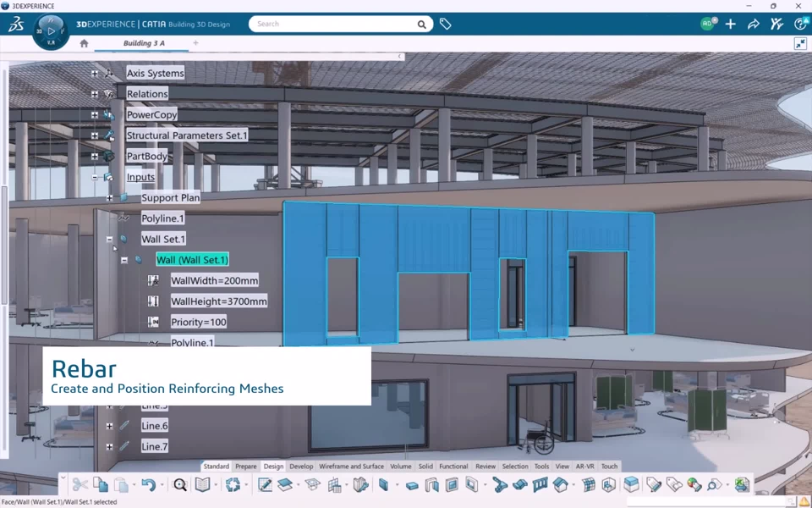Click the Excel export icon

point(742,484)
